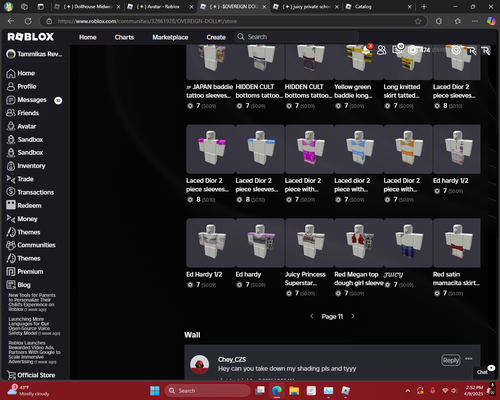The image size is (500, 400).
Task: Open the Charts nav tab
Action: pyautogui.click(x=124, y=37)
